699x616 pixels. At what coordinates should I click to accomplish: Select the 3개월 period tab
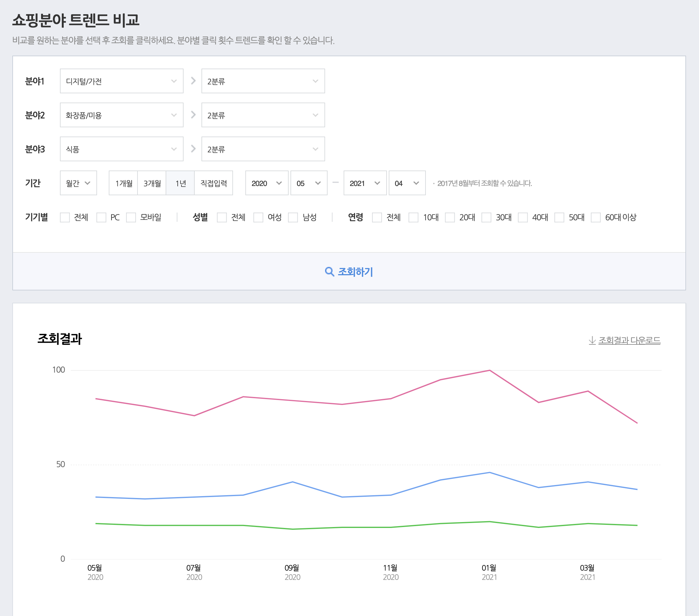point(152,183)
